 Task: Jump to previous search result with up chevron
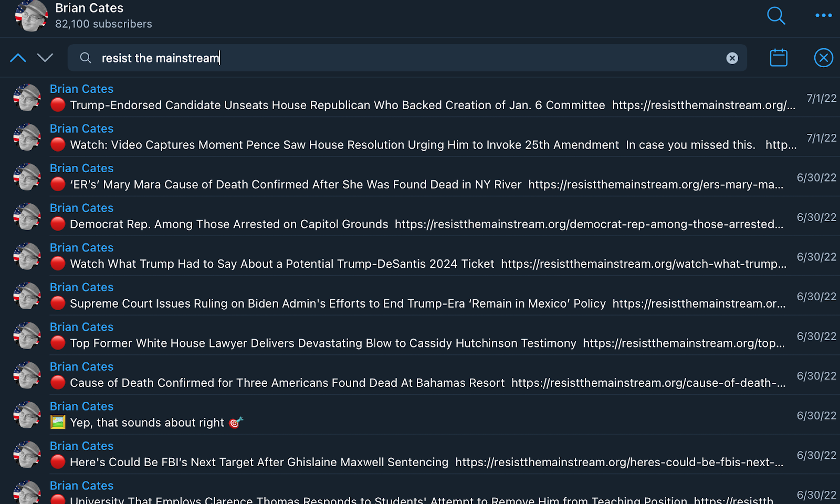pyautogui.click(x=18, y=58)
